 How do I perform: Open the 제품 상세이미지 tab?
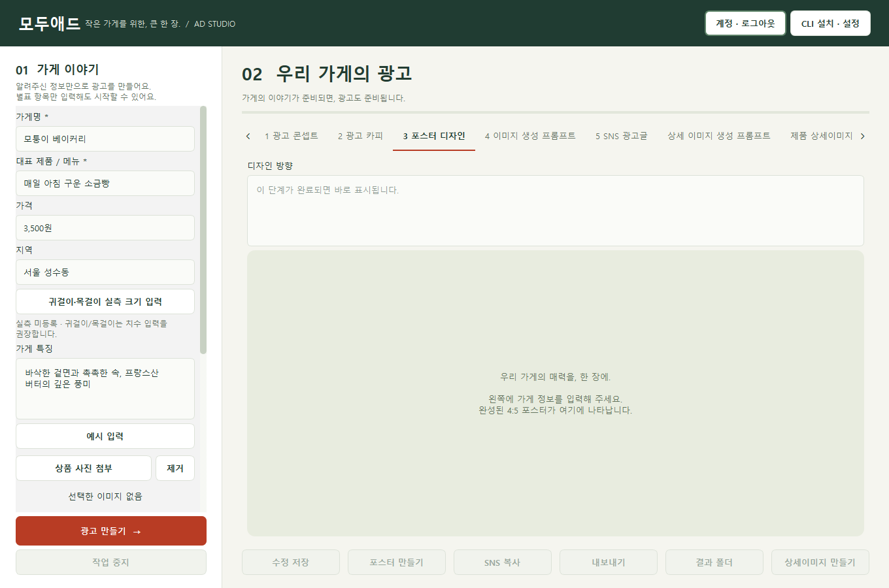pyautogui.click(x=821, y=136)
